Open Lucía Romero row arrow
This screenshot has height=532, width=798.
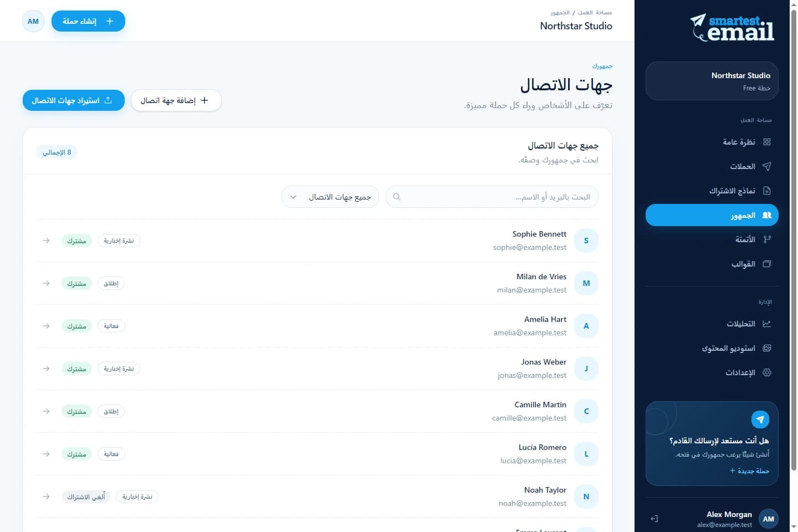[x=46, y=454]
